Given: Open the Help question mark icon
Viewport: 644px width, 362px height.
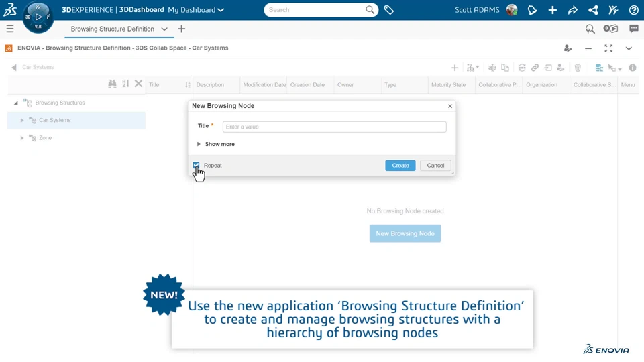Looking at the screenshot, I should click(x=633, y=10).
